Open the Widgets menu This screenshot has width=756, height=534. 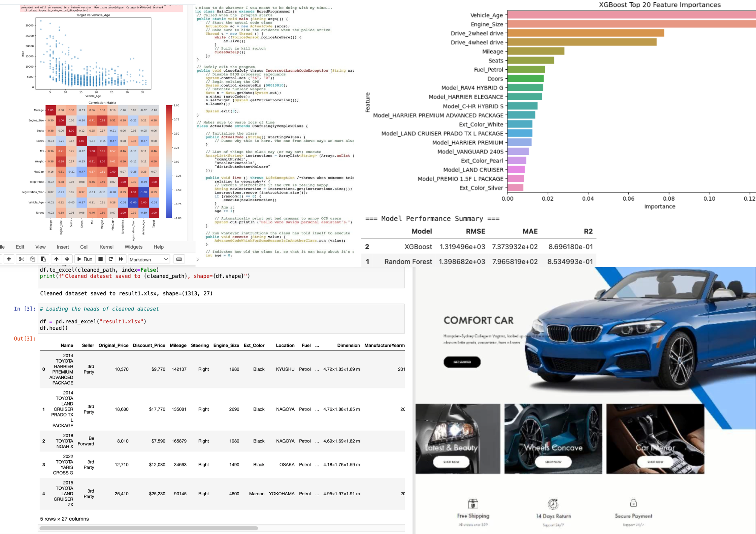[x=133, y=247]
